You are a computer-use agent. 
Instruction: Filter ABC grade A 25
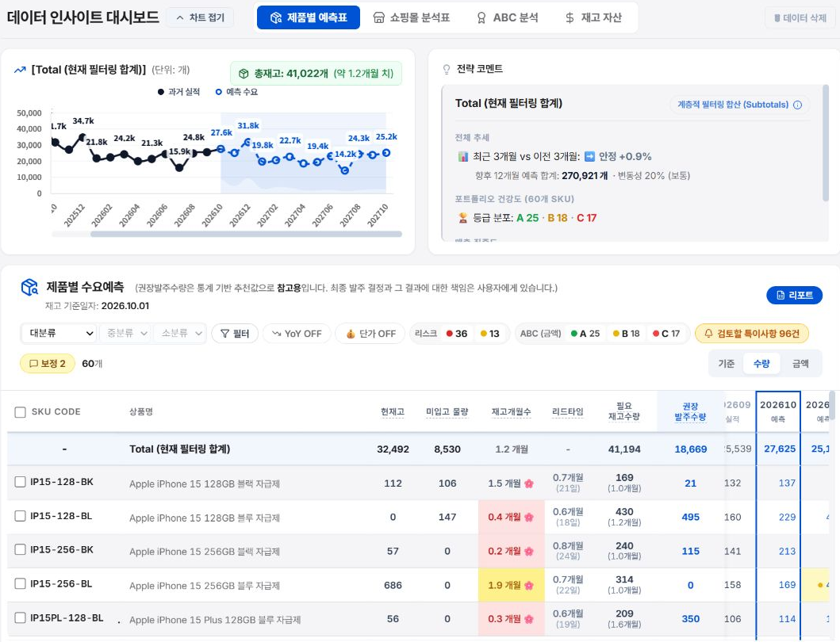pyautogui.click(x=585, y=334)
